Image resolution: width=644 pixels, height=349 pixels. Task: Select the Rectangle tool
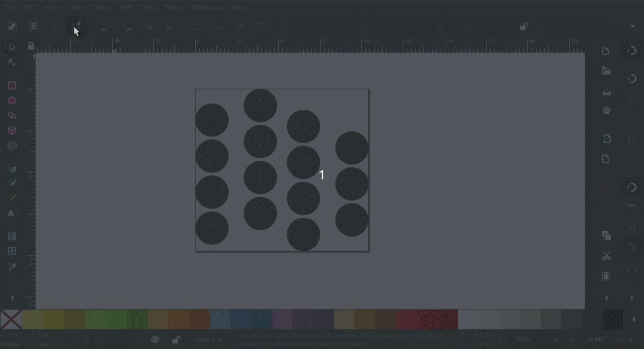coord(11,86)
